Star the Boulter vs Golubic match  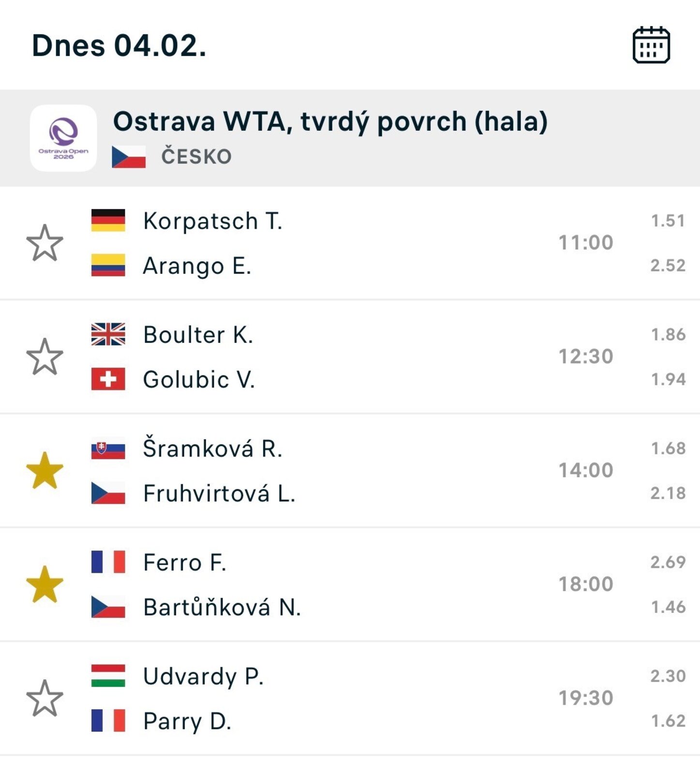tap(45, 357)
